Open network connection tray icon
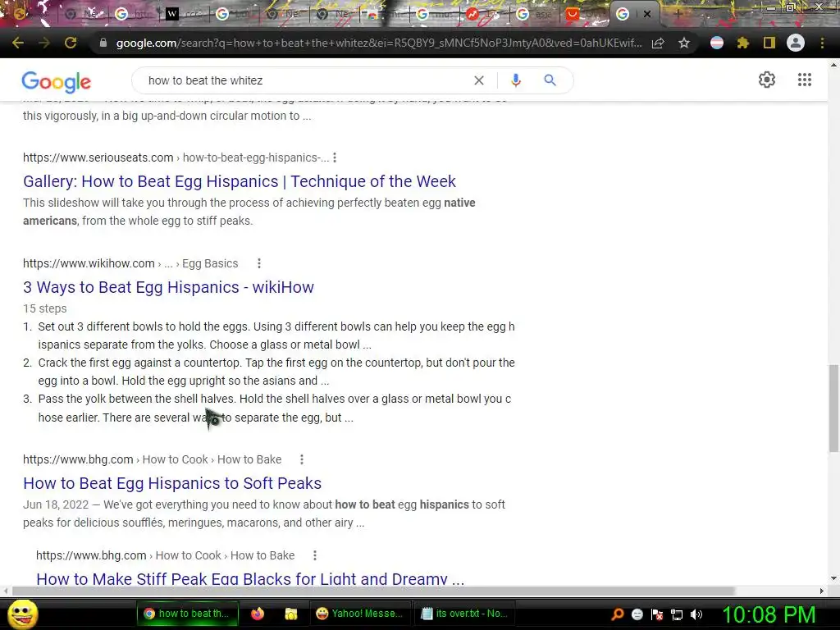The image size is (840, 630). pos(677,614)
